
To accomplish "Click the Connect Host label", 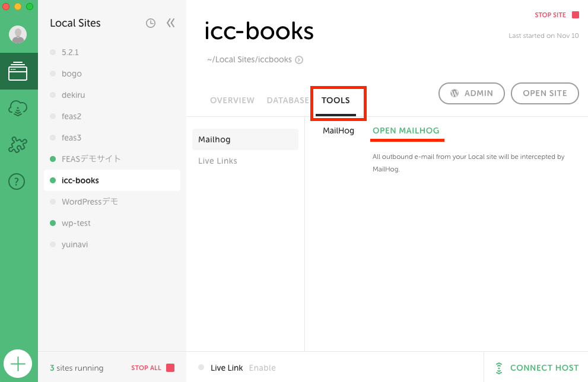I will pyautogui.click(x=544, y=368).
